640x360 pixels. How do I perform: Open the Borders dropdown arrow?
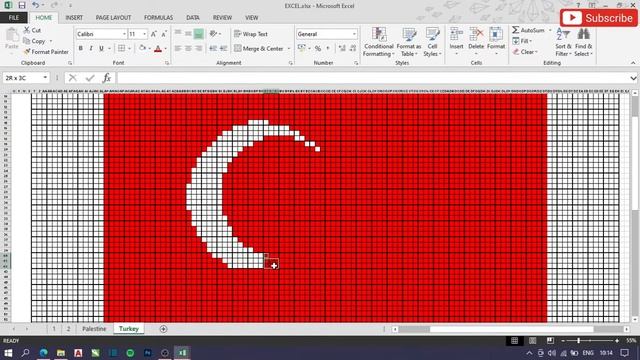tap(129, 49)
